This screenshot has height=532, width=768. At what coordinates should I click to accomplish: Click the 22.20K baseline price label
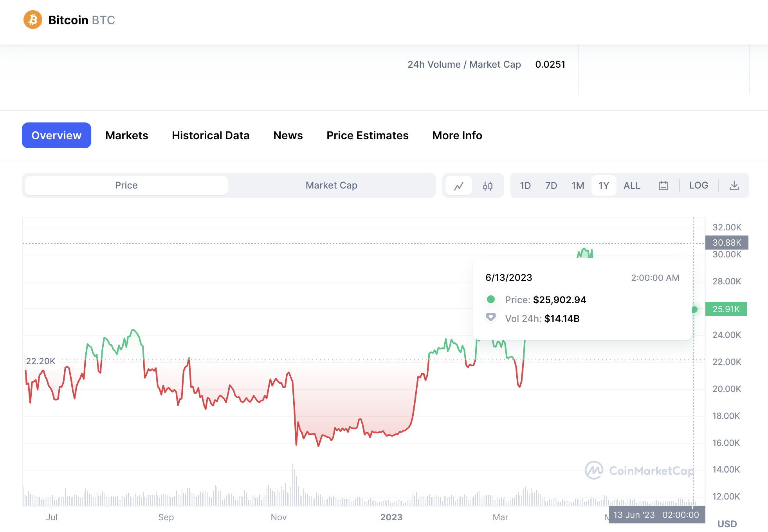(x=41, y=361)
